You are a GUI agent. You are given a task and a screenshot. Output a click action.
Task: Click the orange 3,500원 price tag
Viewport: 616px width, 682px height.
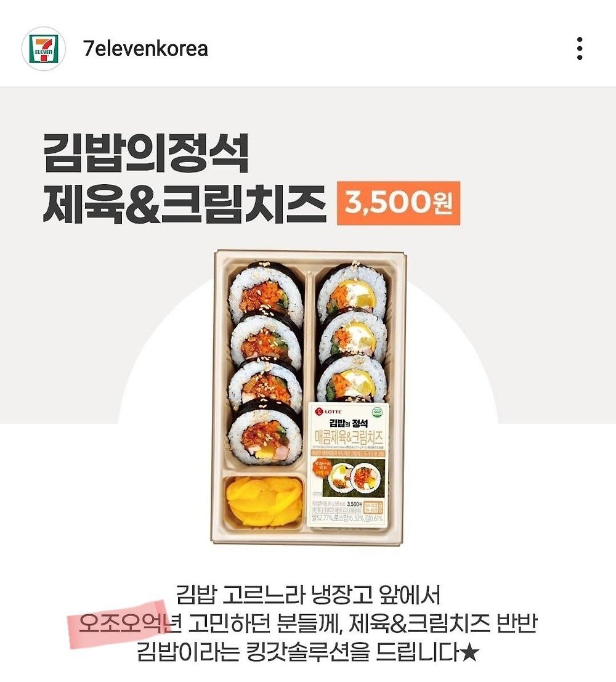coord(399,203)
